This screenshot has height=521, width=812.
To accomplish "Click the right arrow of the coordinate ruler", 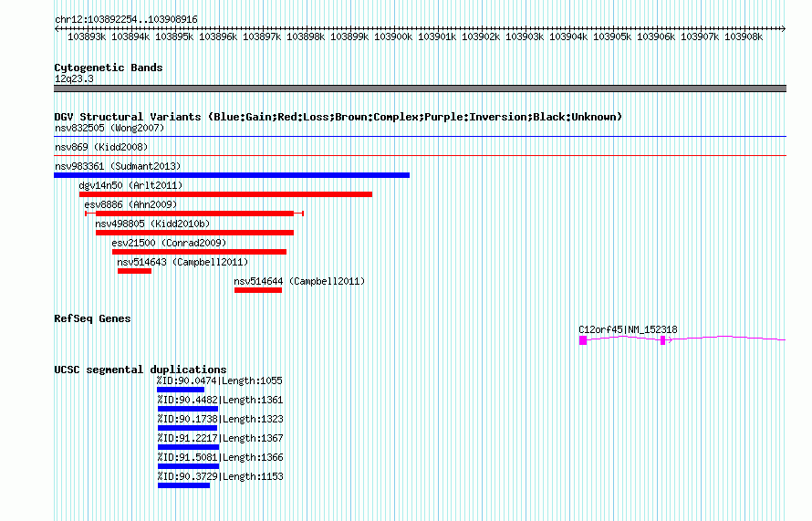I will point(784,29).
